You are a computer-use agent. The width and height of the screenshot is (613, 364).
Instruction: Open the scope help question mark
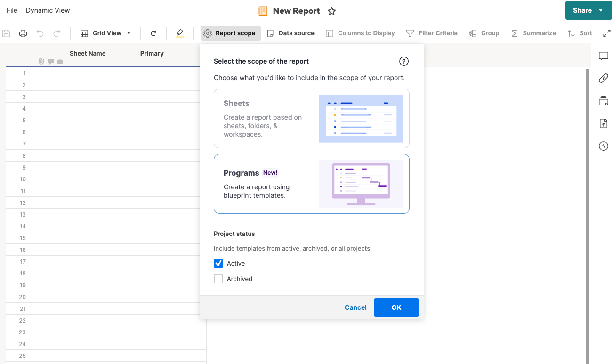(x=403, y=61)
